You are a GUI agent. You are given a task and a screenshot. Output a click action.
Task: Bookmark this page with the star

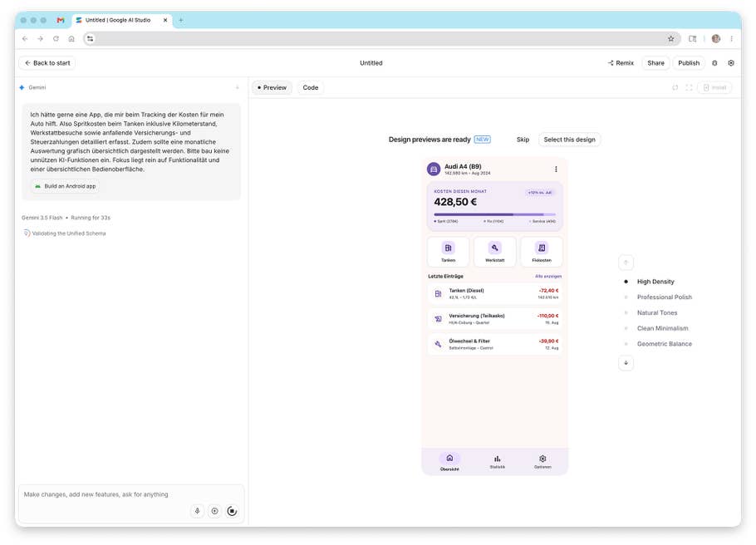(670, 38)
